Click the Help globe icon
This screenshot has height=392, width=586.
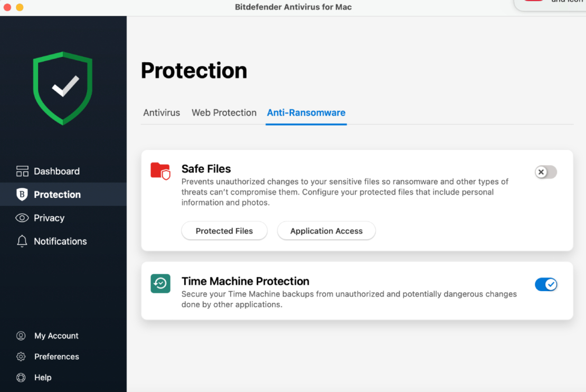click(21, 377)
